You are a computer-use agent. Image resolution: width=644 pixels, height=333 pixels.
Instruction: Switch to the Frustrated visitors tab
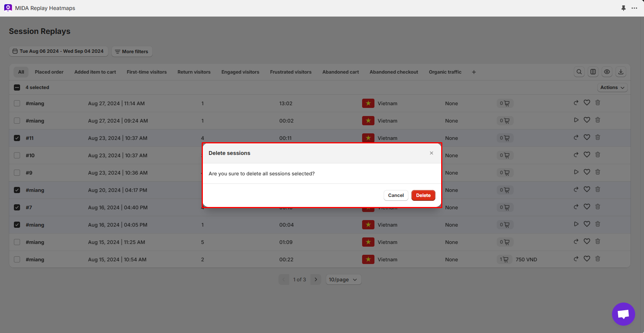pos(291,72)
